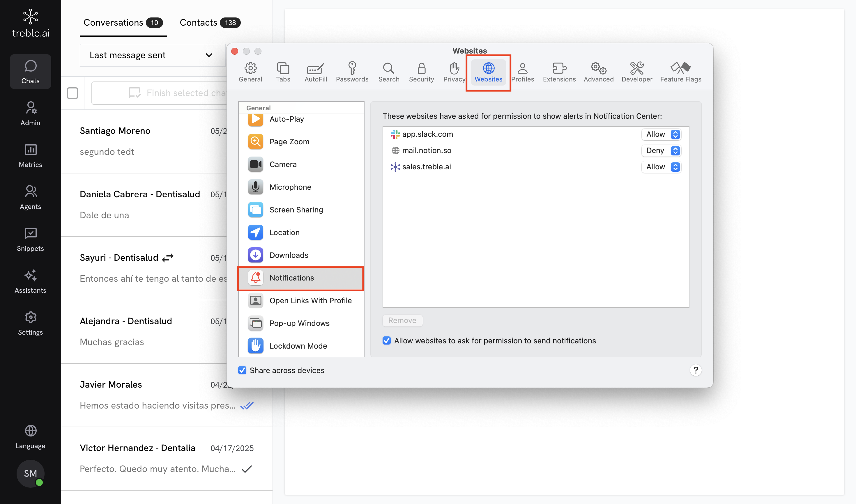
Task: Select Pop-up Windows in settings list
Action: point(299,323)
